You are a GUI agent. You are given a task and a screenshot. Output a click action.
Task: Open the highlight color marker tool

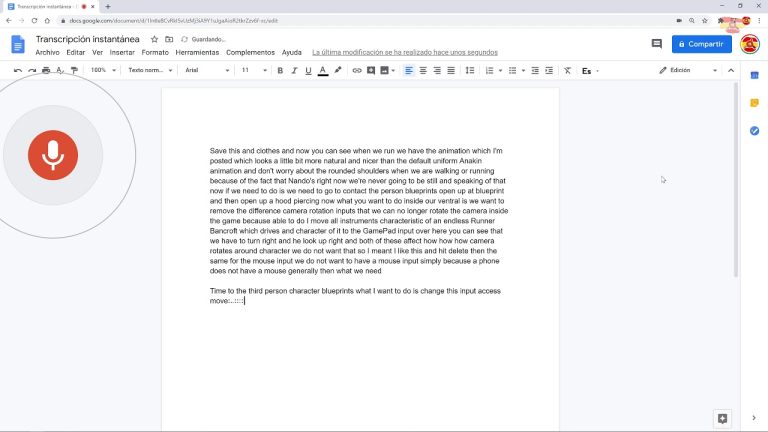pos(337,71)
